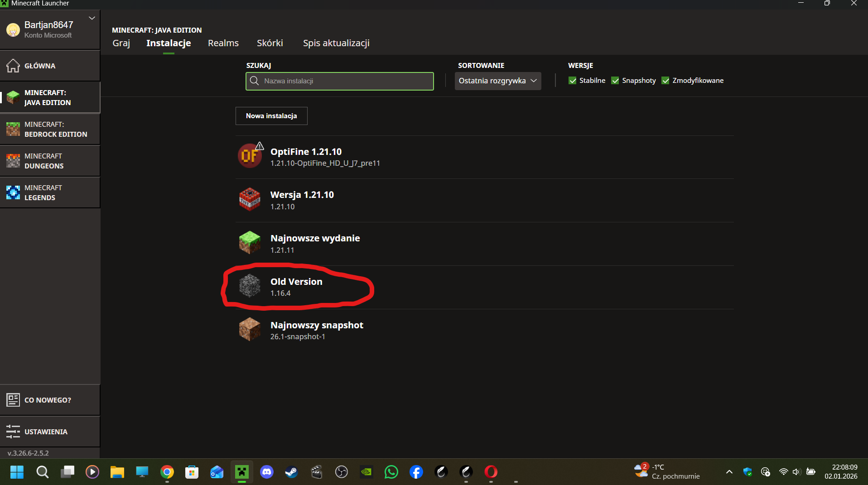Disable the Zmodyfikowane versions checkbox

pos(665,81)
